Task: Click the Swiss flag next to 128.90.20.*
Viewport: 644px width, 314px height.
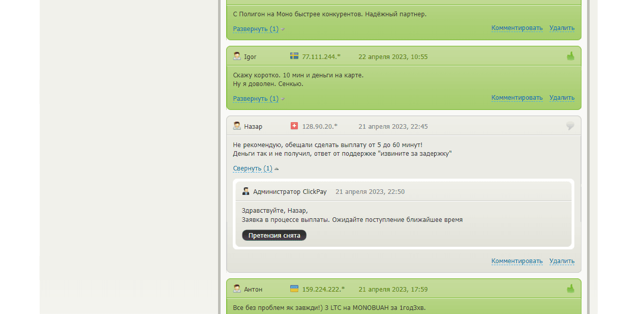Action: tap(294, 126)
